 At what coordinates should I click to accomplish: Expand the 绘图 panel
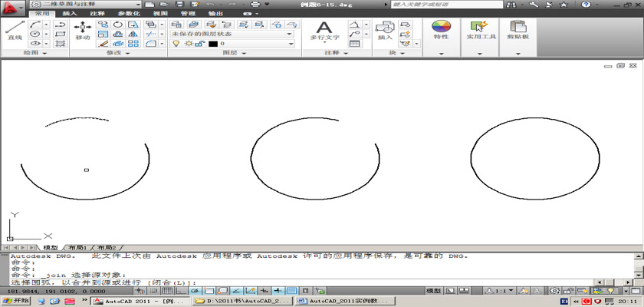pyautogui.click(x=35, y=53)
